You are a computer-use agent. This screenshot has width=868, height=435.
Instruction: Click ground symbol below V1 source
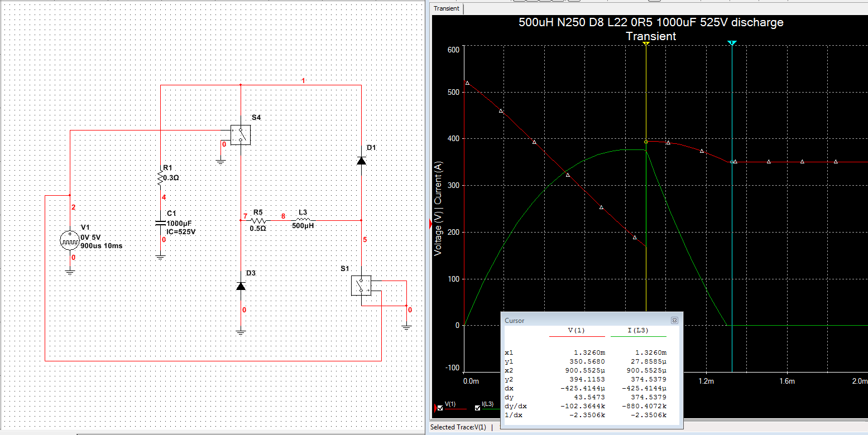[x=69, y=272]
